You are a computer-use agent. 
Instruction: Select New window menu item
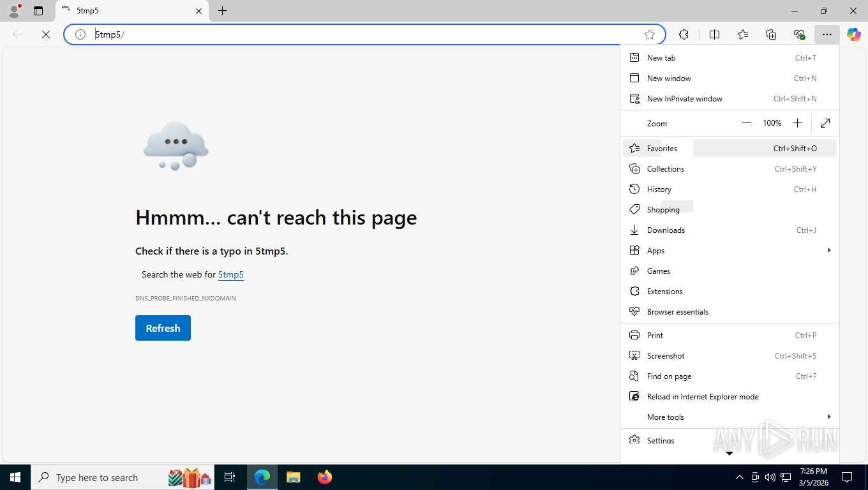pos(730,78)
